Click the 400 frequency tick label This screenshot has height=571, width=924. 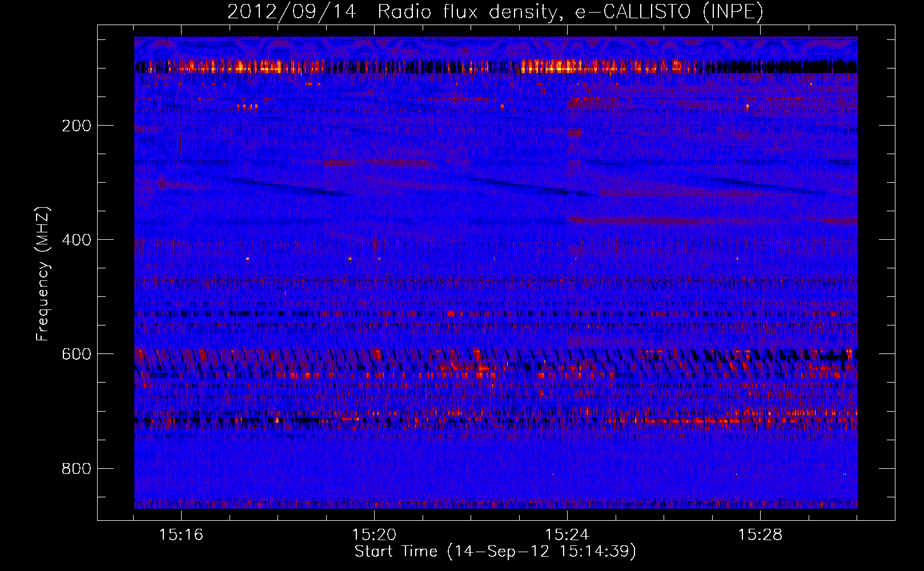click(77, 240)
